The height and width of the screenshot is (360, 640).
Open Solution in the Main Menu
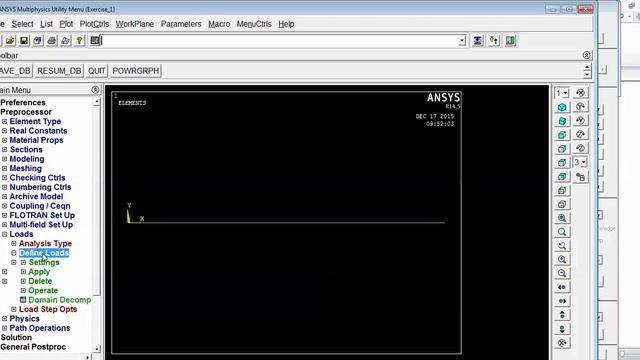pyautogui.click(x=16, y=337)
